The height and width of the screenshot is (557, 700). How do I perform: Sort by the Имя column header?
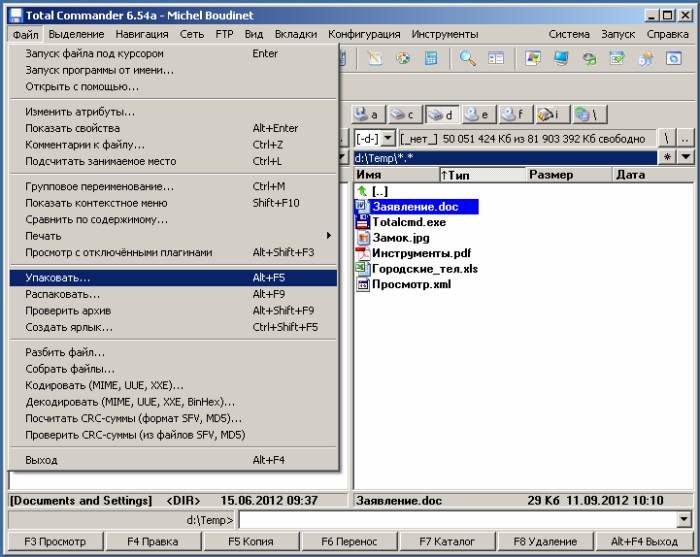pyautogui.click(x=396, y=175)
